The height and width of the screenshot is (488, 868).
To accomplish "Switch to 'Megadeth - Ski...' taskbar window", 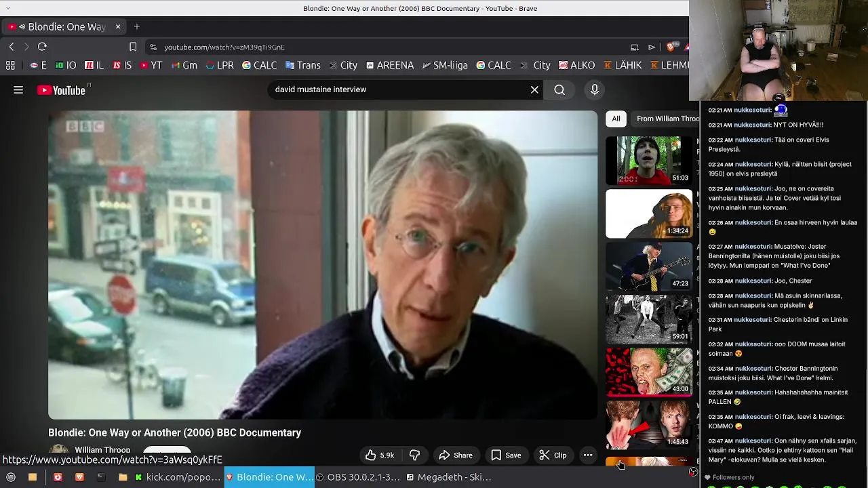I will pyautogui.click(x=449, y=477).
